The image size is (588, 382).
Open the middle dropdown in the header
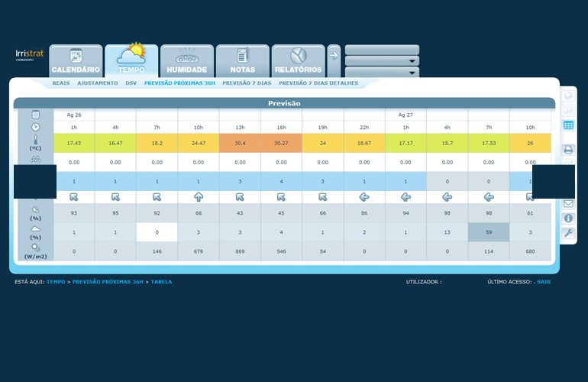[382, 61]
